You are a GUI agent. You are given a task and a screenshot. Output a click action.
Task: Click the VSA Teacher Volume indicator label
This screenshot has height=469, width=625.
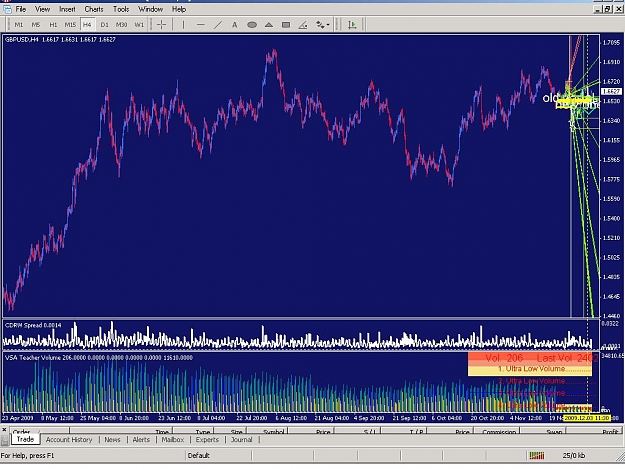[x=99, y=357]
